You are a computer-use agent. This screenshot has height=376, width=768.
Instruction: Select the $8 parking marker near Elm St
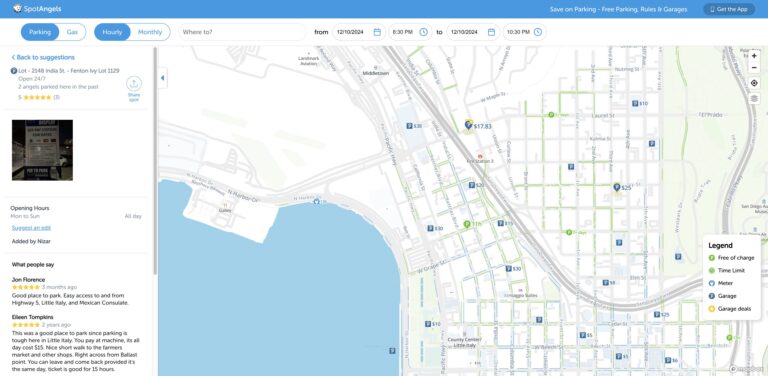(609, 282)
